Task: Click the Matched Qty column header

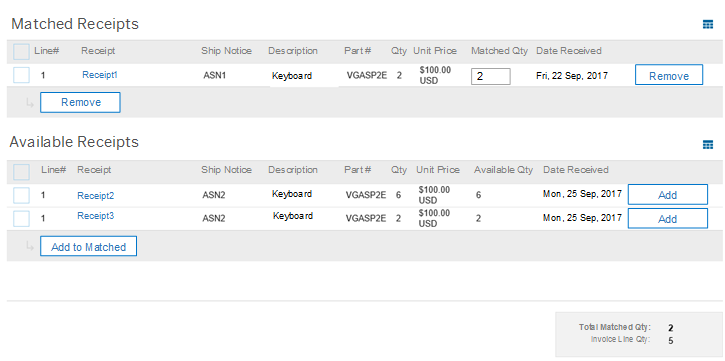Action: coord(499,51)
